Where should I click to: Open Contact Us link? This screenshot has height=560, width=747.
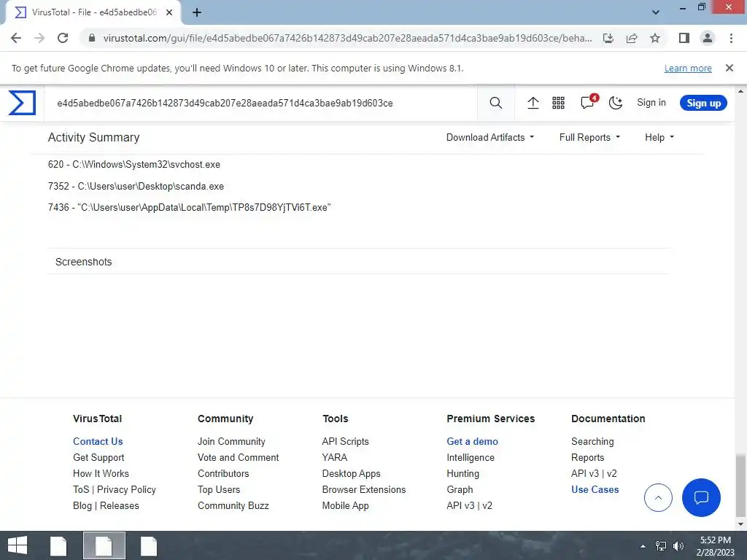(98, 441)
